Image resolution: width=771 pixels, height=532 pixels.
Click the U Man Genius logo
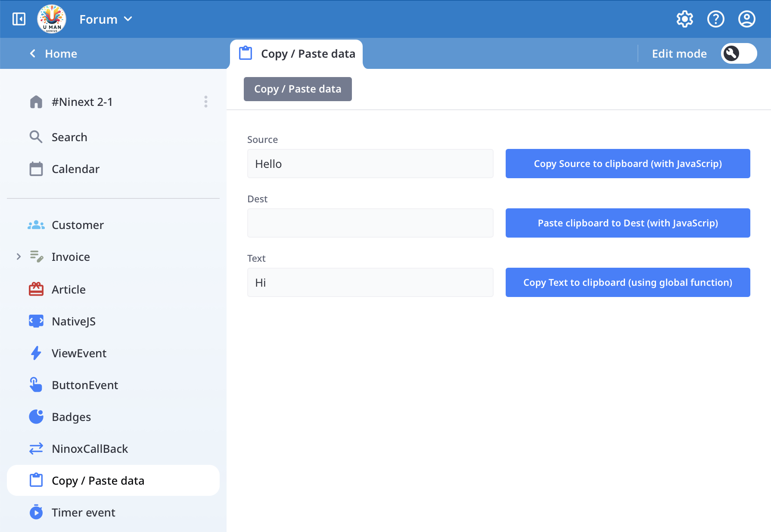click(x=52, y=19)
